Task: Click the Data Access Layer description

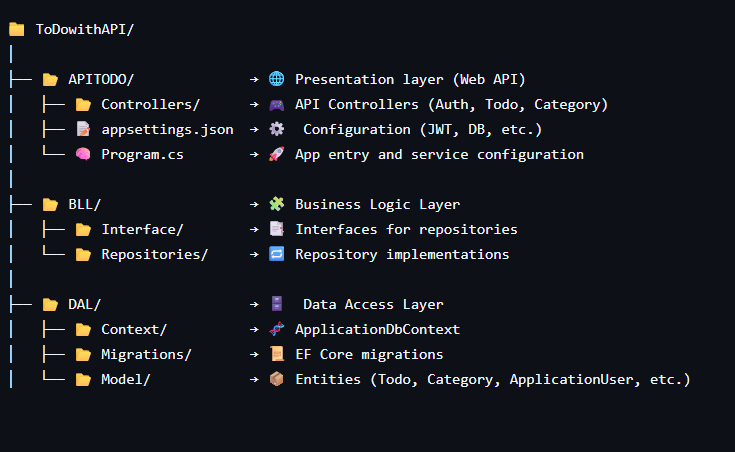Action: [373, 304]
